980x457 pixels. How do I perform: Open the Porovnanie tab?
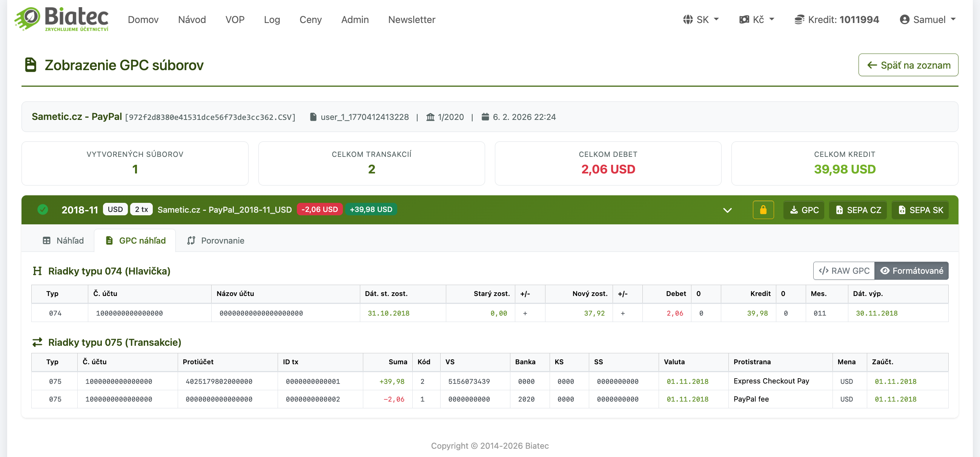pos(215,241)
